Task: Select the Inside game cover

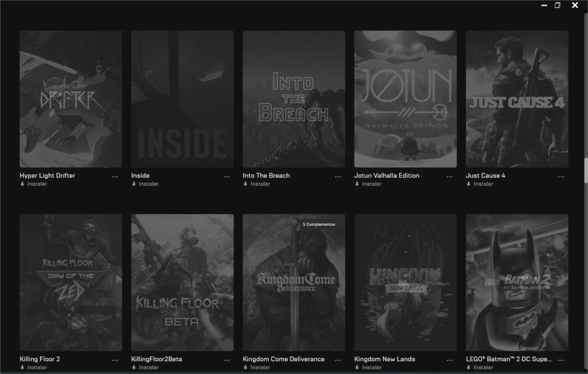Action: [182, 99]
